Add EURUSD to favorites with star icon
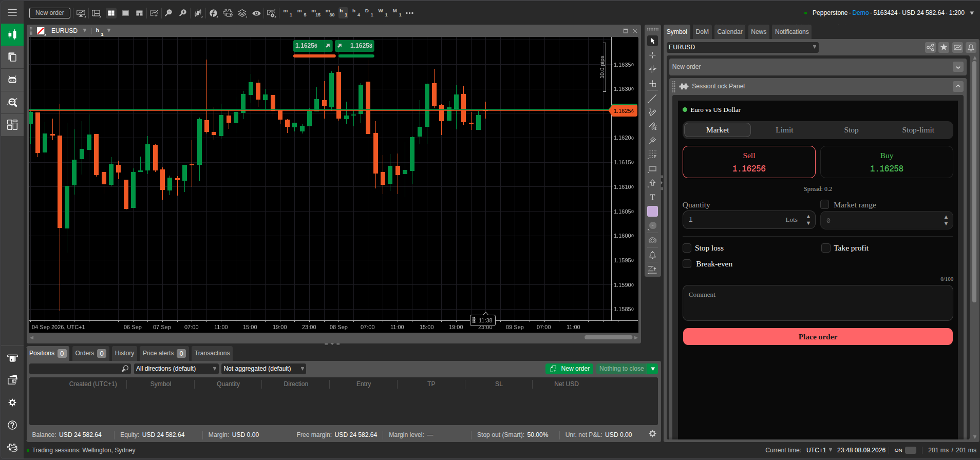Image resolution: width=980 pixels, height=460 pixels. coord(944,47)
